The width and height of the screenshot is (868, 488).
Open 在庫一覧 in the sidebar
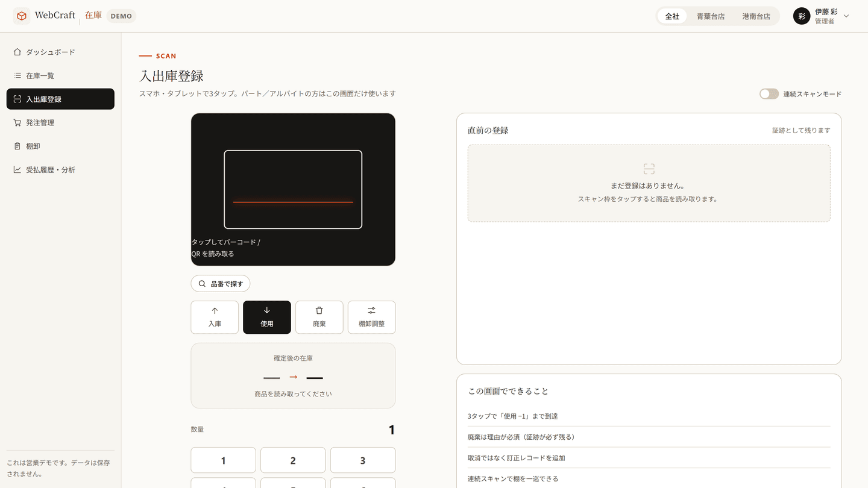[60, 75]
